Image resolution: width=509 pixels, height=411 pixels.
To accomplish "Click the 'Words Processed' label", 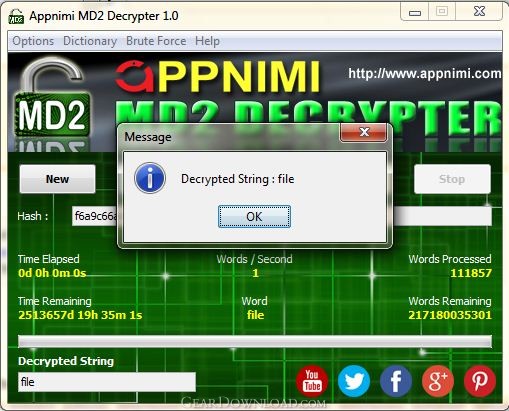I will tap(450, 259).
